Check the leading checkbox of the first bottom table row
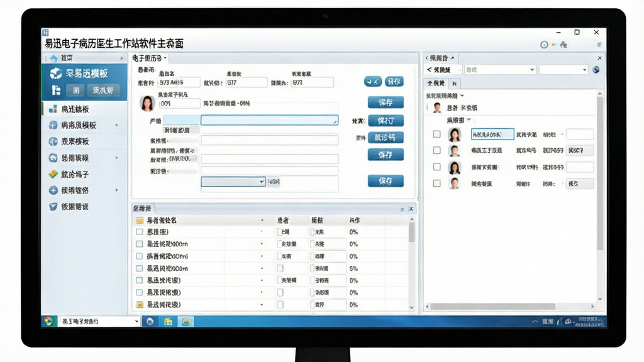The image size is (644, 362). (x=139, y=232)
